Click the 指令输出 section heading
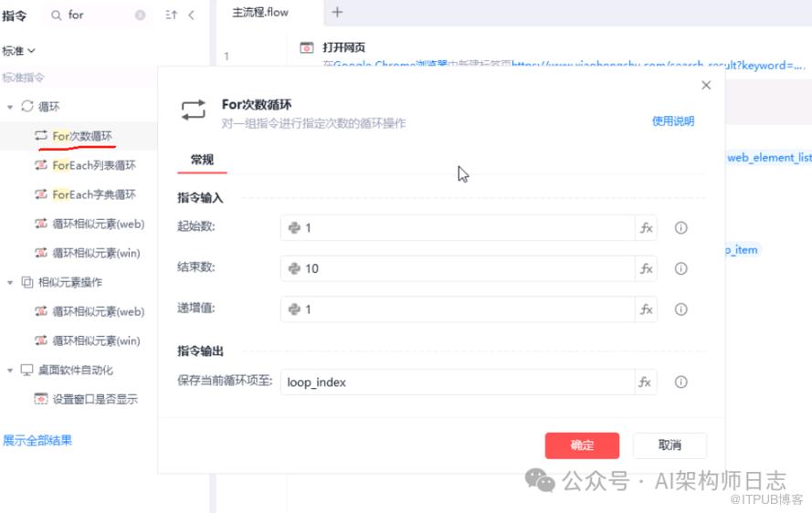Image resolution: width=812 pixels, height=513 pixels. [200, 351]
